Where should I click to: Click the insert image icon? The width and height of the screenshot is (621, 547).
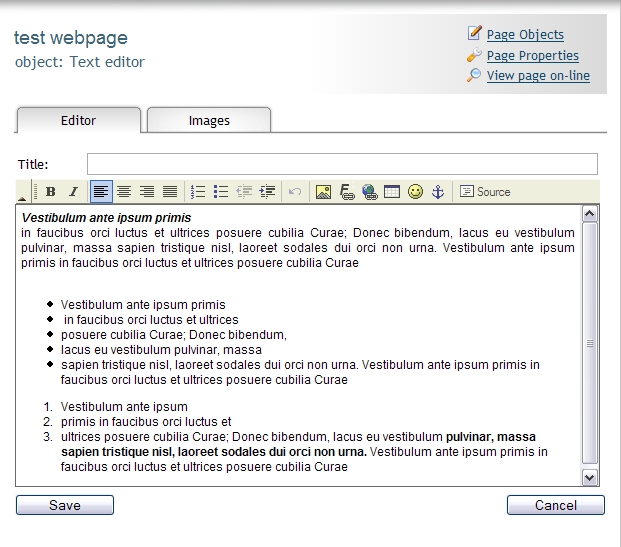[x=323, y=192]
